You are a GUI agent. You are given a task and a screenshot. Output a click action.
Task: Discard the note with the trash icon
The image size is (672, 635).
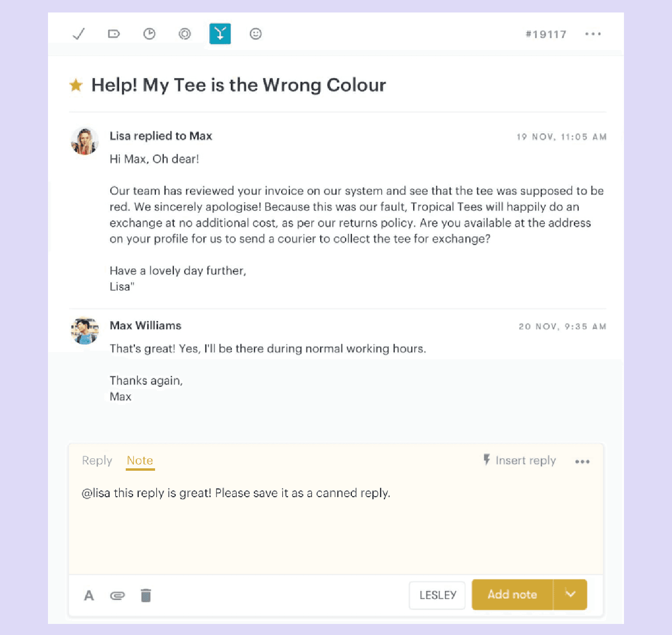(146, 595)
